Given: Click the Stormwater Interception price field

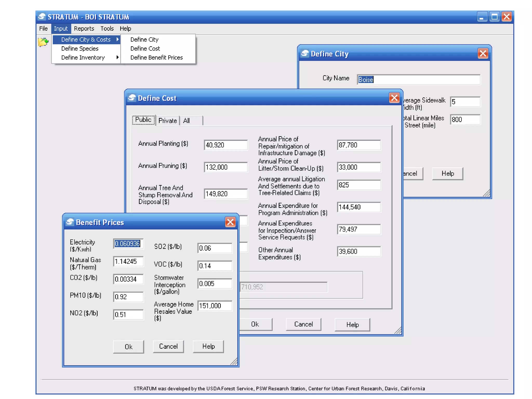Looking at the screenshot, I should tap(214, 283).
